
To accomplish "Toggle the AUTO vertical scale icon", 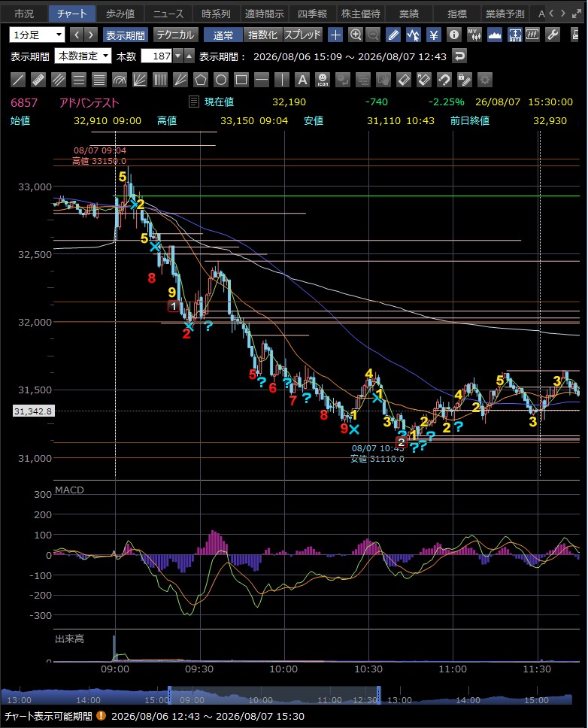I will click(x=514, y=35).
